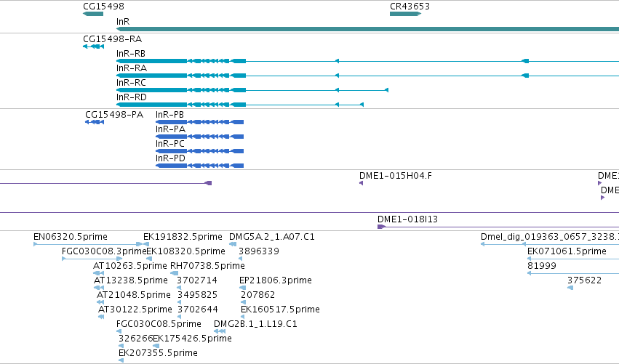Select the EK191832.5prime EST label

tap(183, 237)
